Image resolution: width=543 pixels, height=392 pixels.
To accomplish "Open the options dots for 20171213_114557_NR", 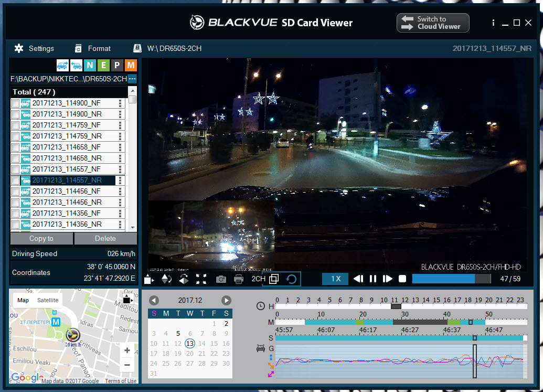I will [x=120, y=181].
